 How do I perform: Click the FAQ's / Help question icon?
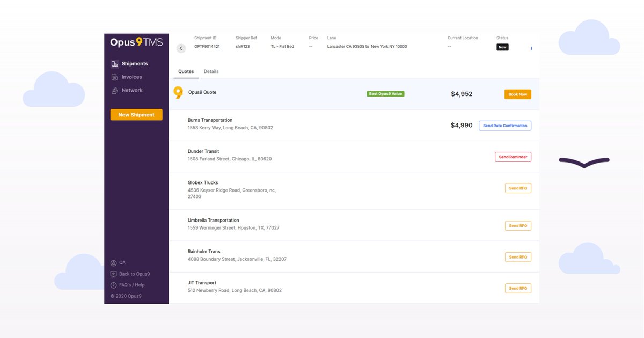[113, 285]
